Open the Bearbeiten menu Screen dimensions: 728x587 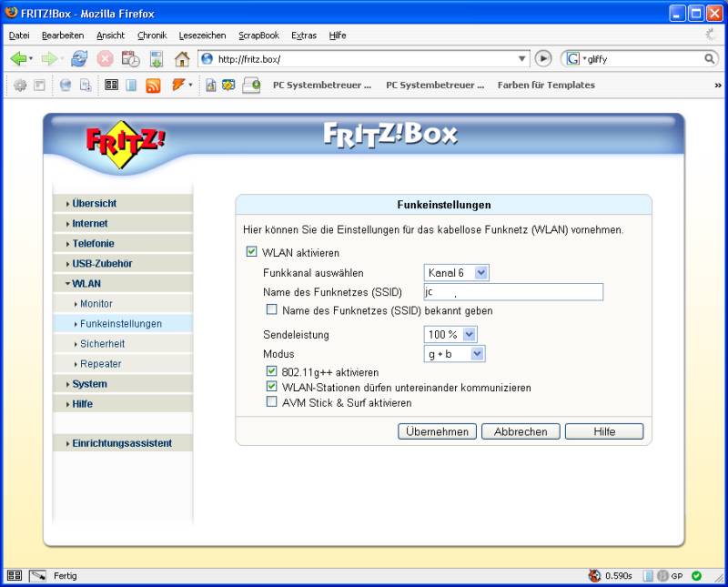coord(63,35)
